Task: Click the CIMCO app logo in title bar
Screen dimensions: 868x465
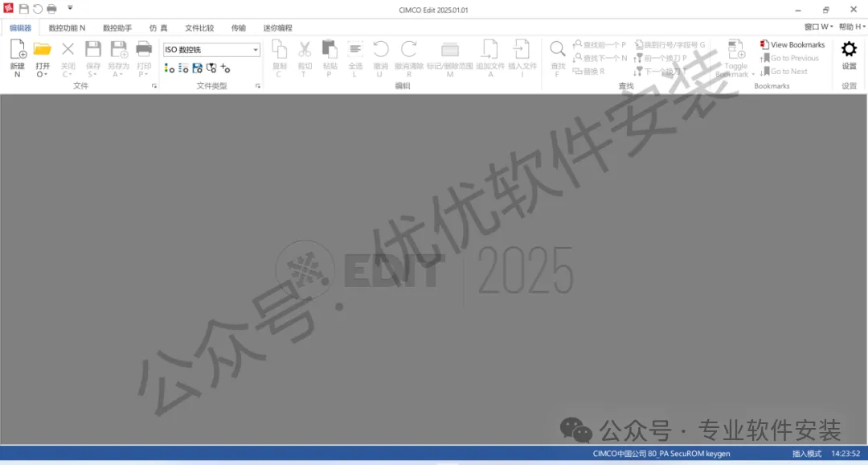Action: (8, 8)
